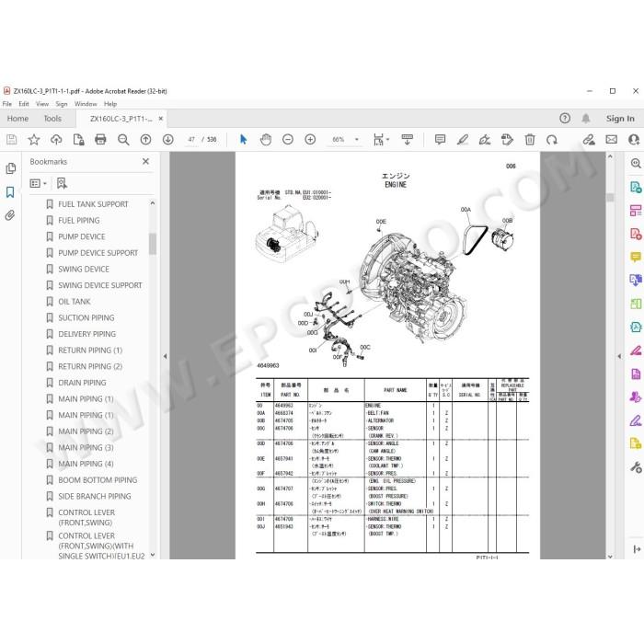Close the Bookmarks panel
The height and width of the screenshot is (644, 644).
click(x=145, y=161)
